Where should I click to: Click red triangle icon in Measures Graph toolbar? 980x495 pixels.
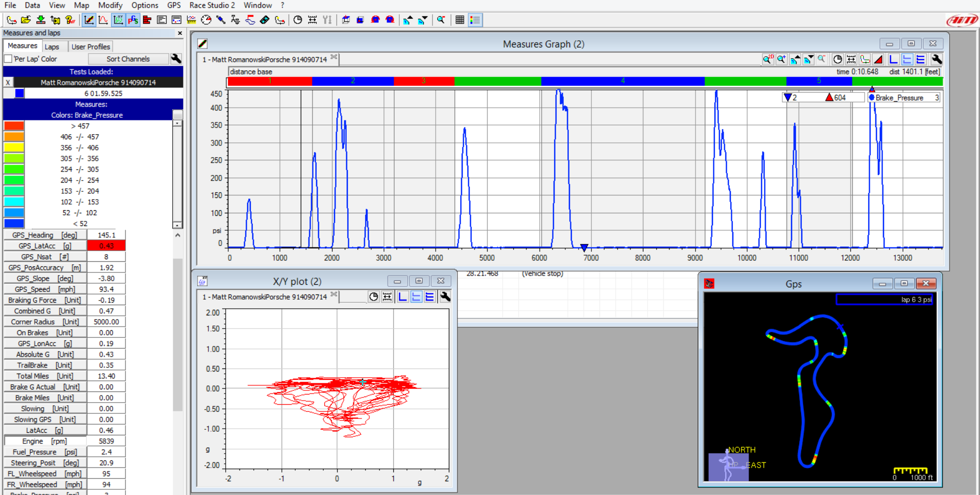click(x=878, y=60)
